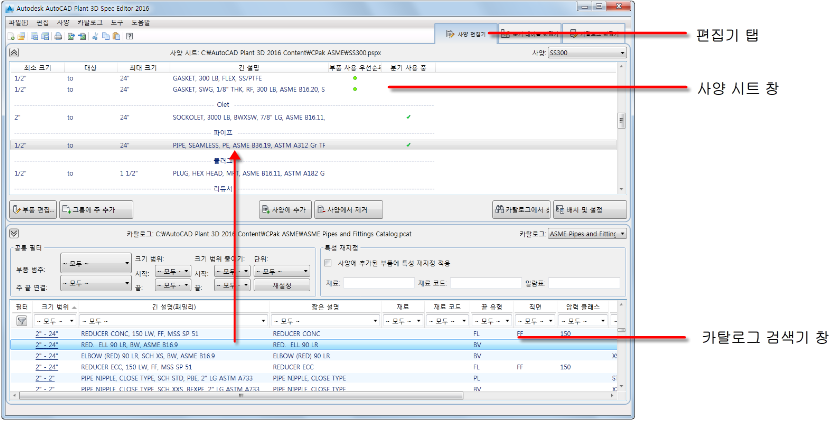Click the Cut scissors toolbar icon
The width and height of the screenshot is (832, 421).
(96, 36)
